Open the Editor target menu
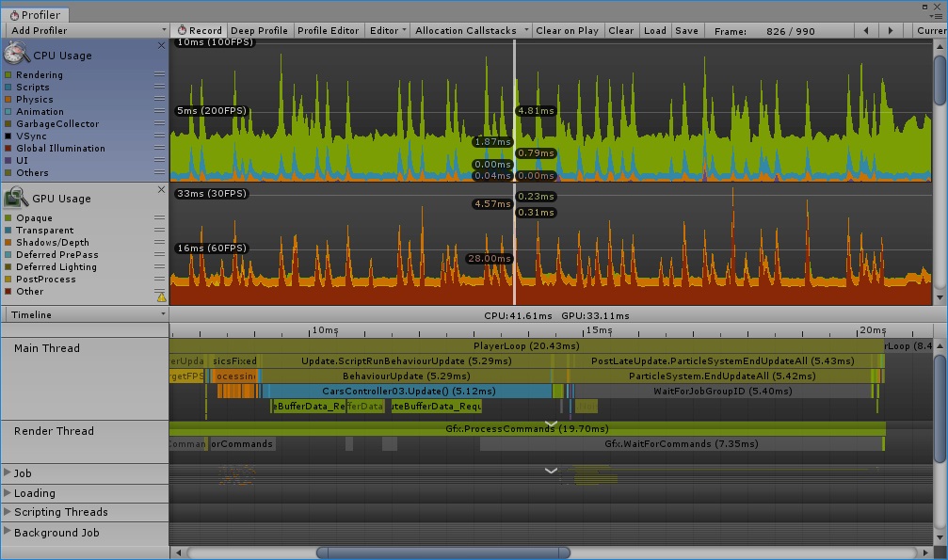948x560 pixels. (x=388, y=30)
